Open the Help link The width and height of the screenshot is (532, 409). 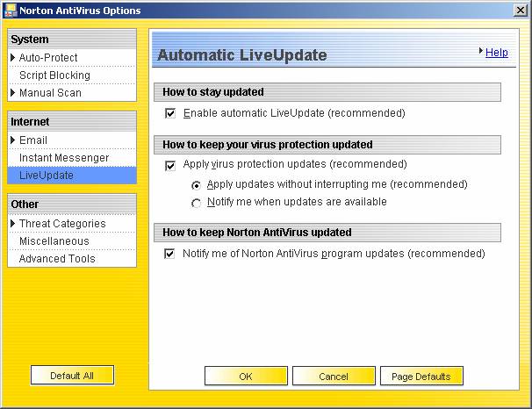(496, 53)
